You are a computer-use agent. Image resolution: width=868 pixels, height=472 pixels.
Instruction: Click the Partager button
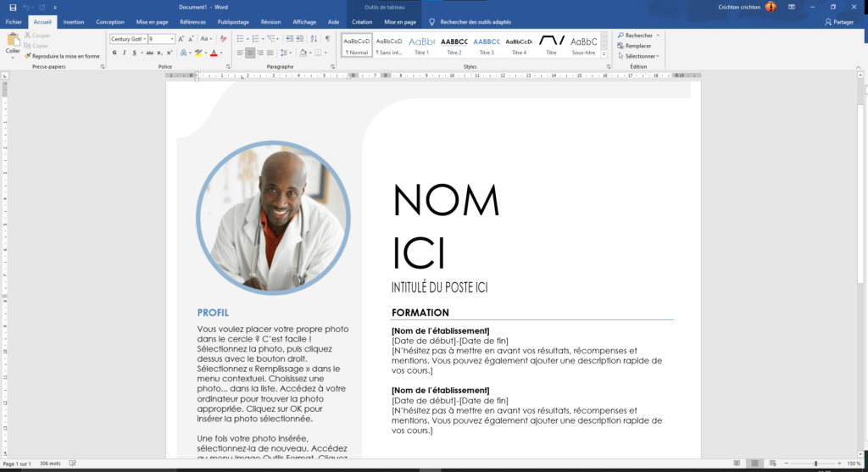pyautogui.click(x=839, y=22)
